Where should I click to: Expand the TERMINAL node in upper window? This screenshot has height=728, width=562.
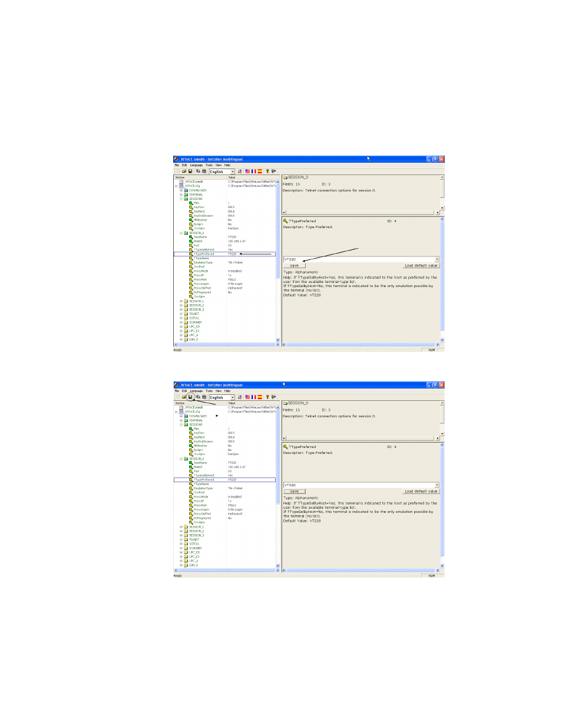click(181, 195)
